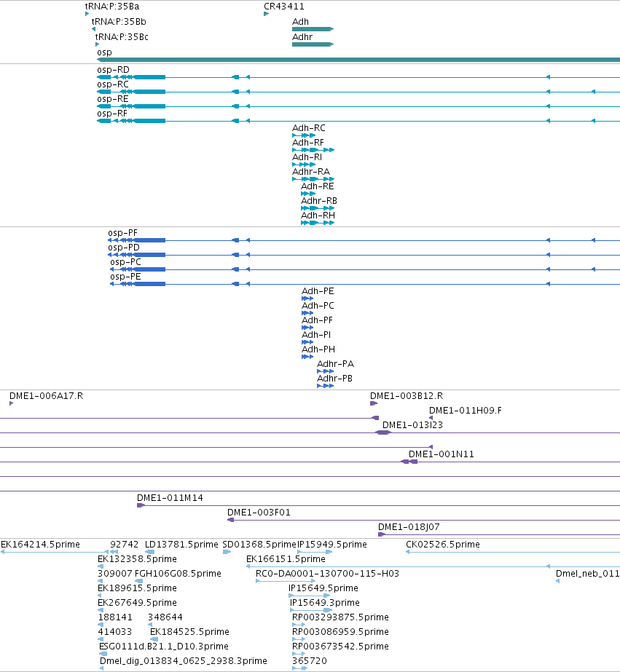Click the osp-PF protein label
Image resolution: width=620 pixels, height=672 pixels.
(122, 233)
